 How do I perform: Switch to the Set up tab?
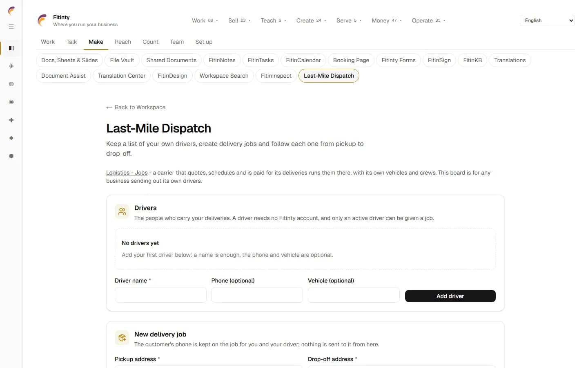(x=204, y=42)
